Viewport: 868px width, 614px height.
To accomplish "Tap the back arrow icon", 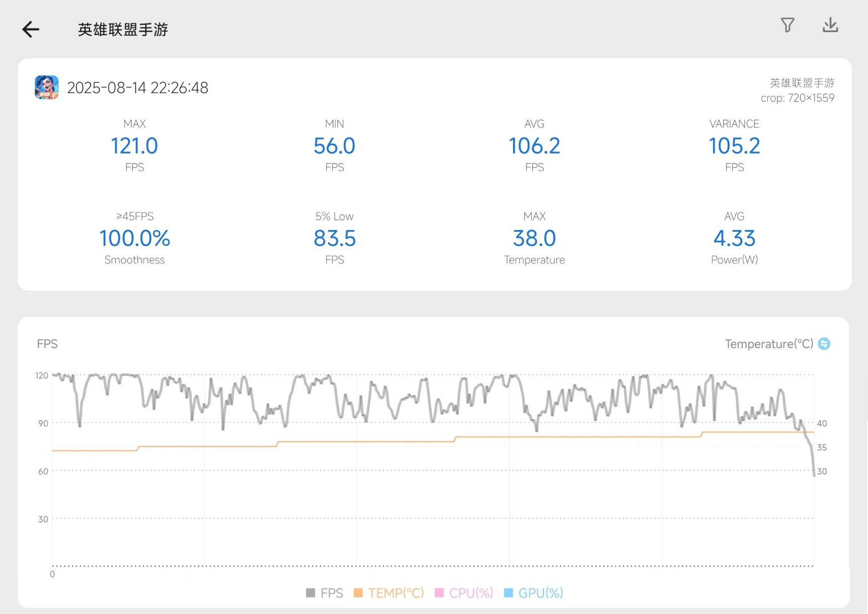I will point(31,29).
